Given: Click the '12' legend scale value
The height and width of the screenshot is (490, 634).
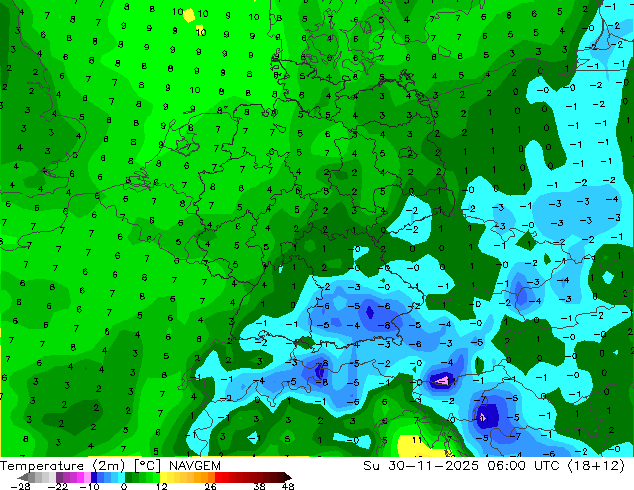Looking at the screenshot, I should (x=162, y=486).
